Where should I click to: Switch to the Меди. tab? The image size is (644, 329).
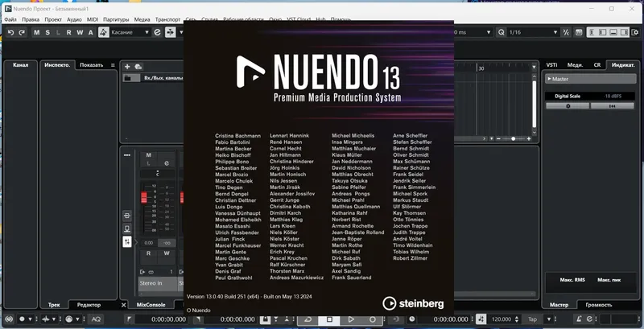click(575, 65)
